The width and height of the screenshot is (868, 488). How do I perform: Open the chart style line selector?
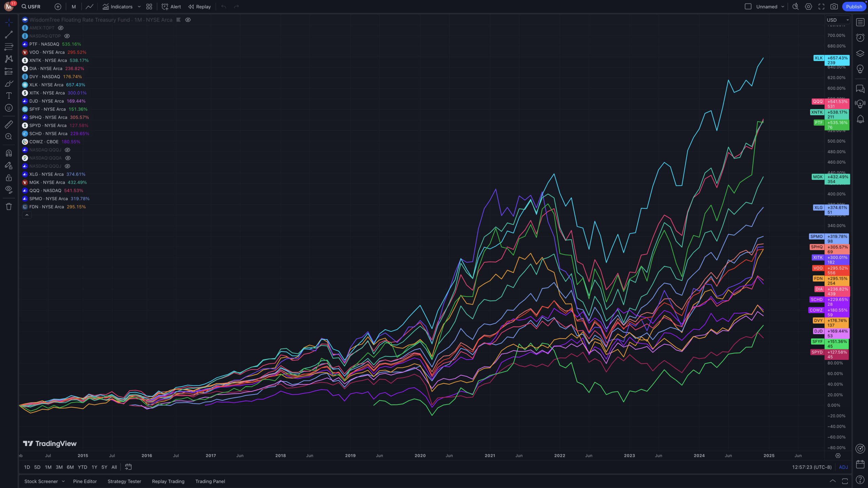click(x=89, y=6)
